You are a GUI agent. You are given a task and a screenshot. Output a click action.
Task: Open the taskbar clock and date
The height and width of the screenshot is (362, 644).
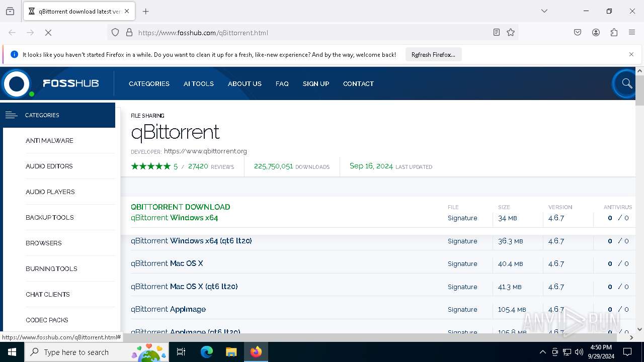pyautogui.click(x=601, y=352)
